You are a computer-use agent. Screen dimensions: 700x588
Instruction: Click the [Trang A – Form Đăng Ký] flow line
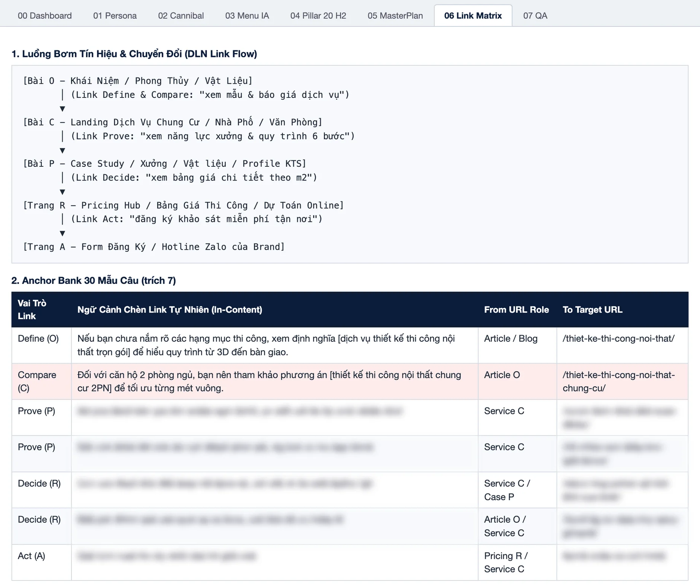point(154,247)
